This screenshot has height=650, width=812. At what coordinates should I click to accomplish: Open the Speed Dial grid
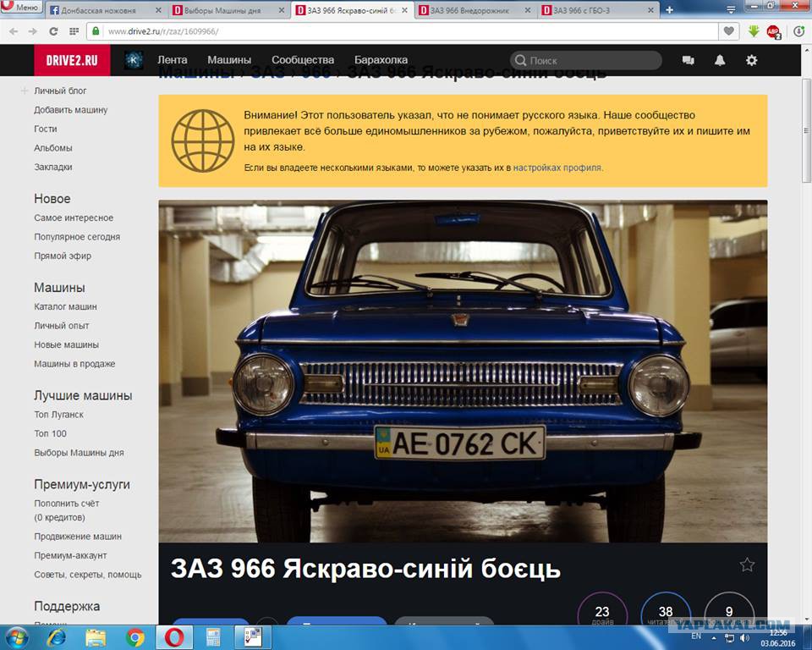(x=74, y=31)
